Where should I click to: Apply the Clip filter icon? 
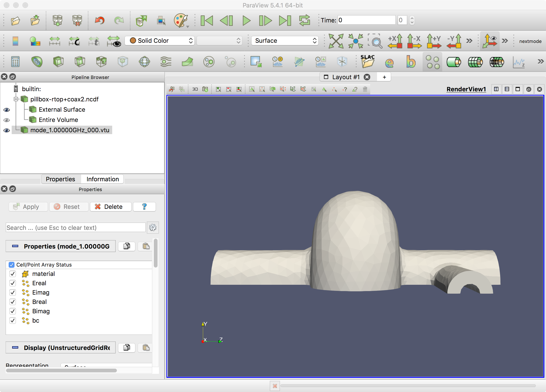coord(58,62)
